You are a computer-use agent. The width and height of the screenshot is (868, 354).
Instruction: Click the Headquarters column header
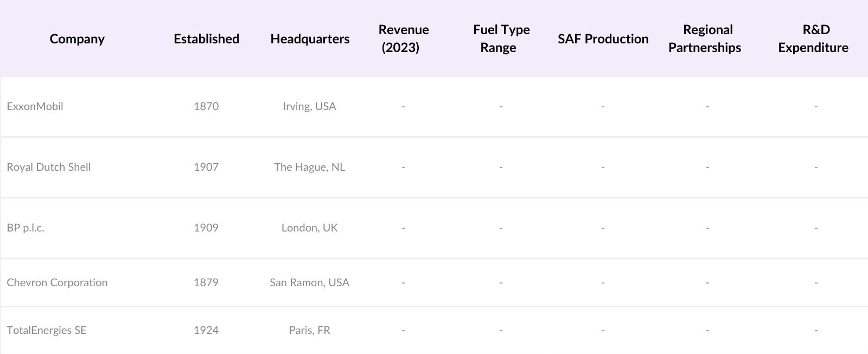coord(310,39)
